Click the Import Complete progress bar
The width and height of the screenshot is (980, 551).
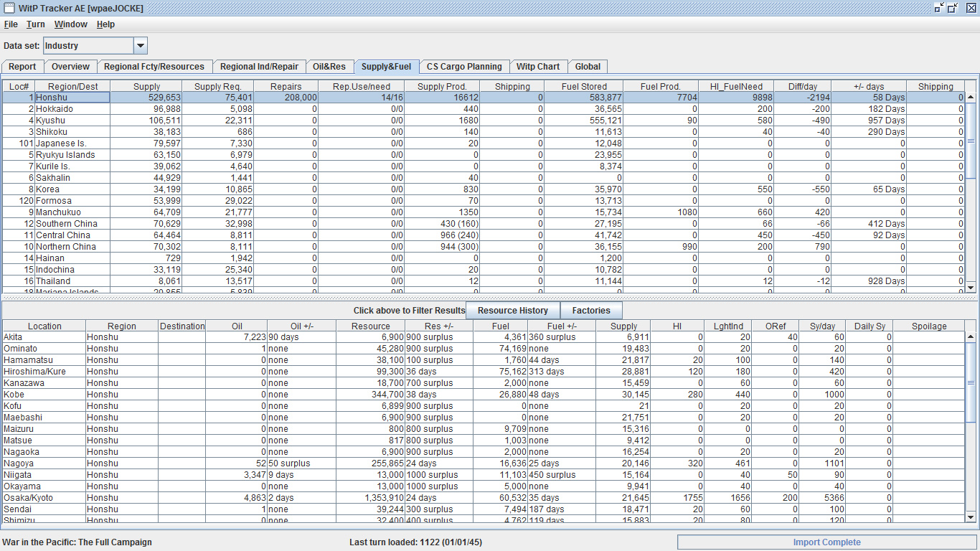(826, 542)
